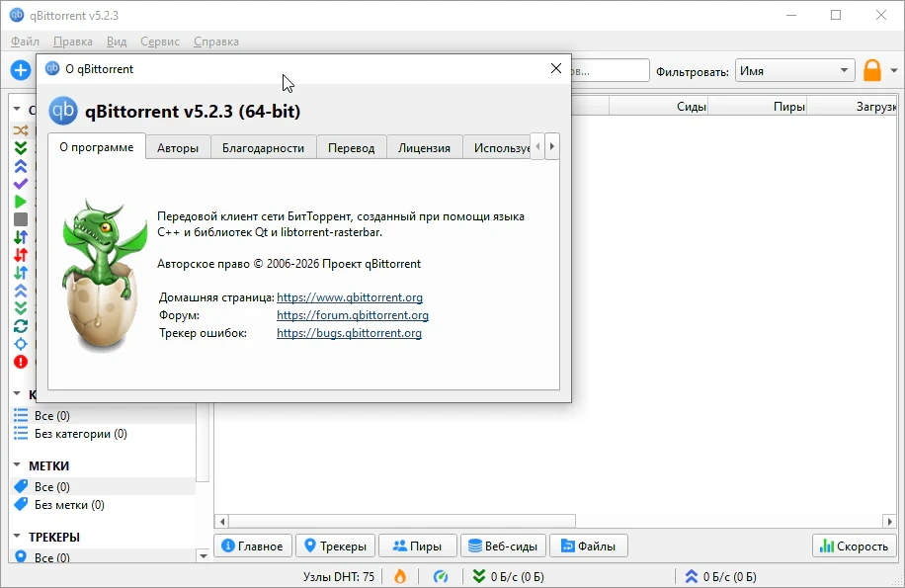Click the partially hidden search input field
Screen dimensions: 905x588
(x=610, y=71)
